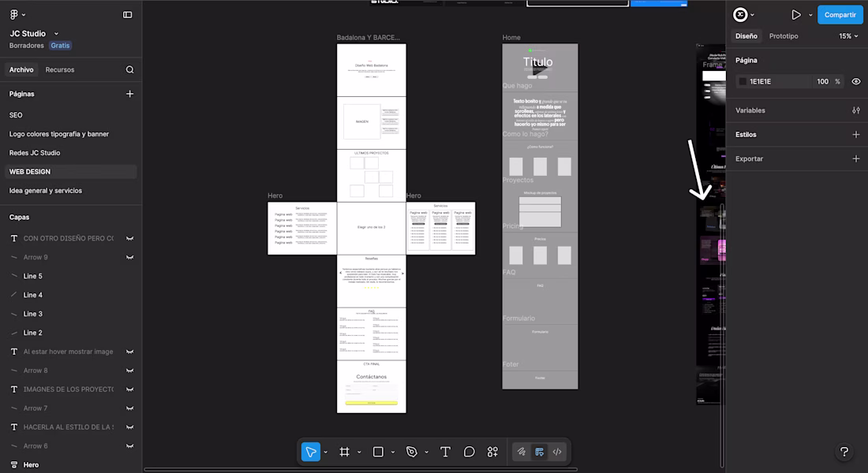Switch to Diseño tab
Screen dimensions: 868x473
[x=746, y=36]
